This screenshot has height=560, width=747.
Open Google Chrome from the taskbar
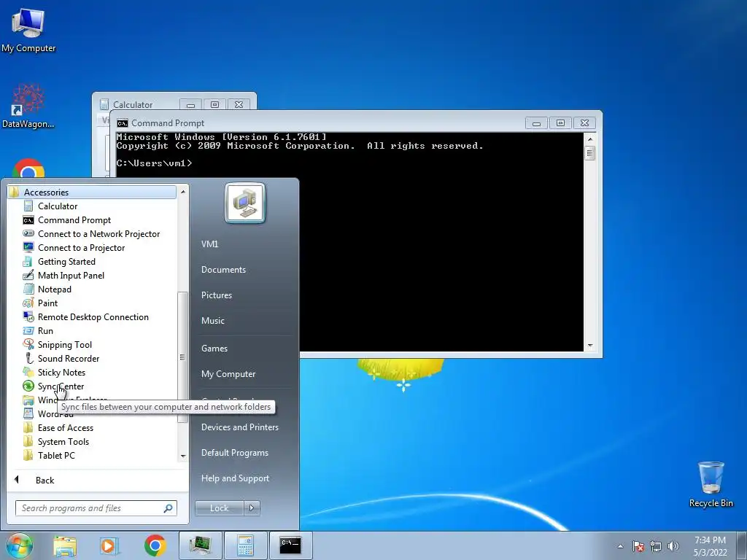(155, 545)
